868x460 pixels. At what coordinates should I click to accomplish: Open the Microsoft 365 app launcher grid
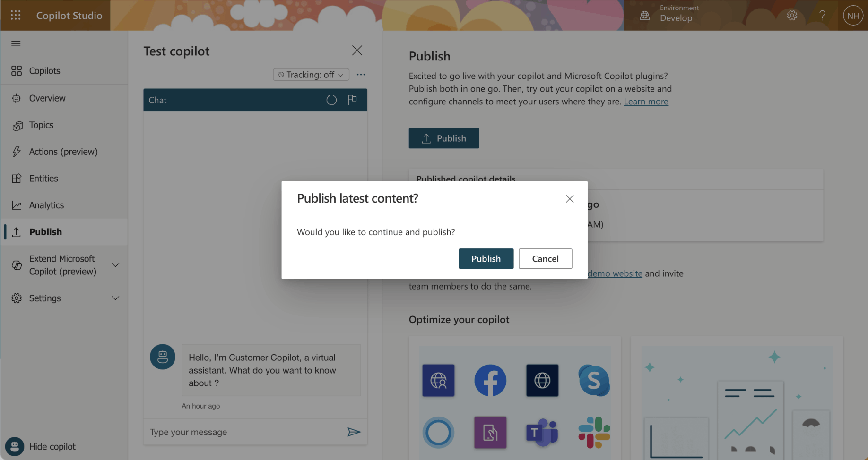tap(16, 15)
